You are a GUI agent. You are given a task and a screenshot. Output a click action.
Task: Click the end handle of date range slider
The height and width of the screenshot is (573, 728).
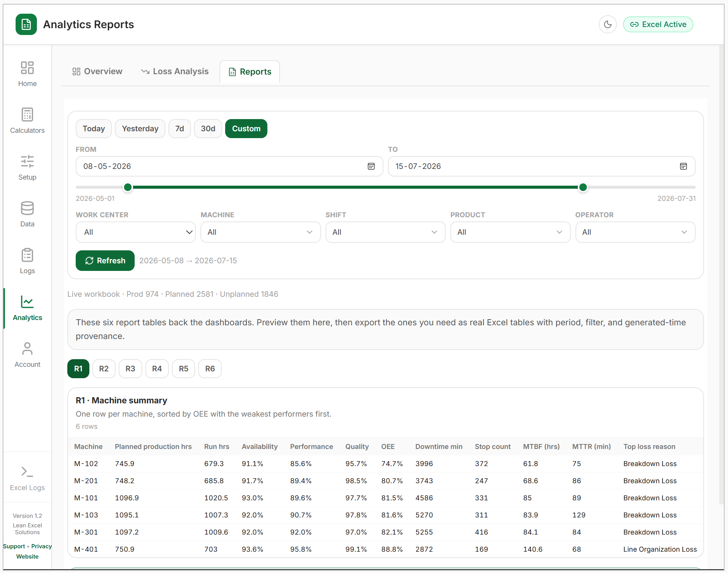point(583,187)
